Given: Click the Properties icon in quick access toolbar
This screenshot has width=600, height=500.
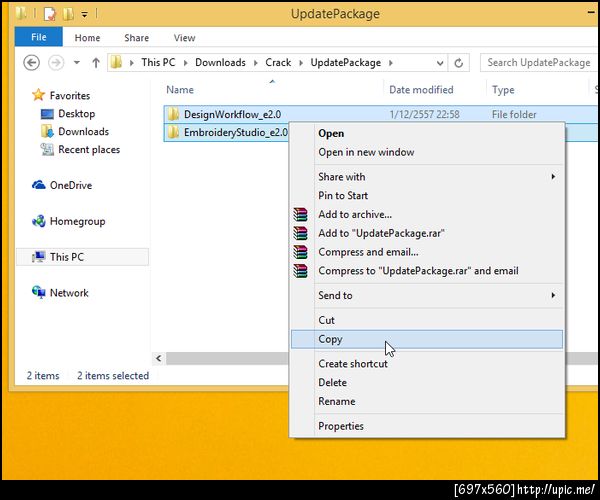Looking at the screenshot, I should coord(49,14).
